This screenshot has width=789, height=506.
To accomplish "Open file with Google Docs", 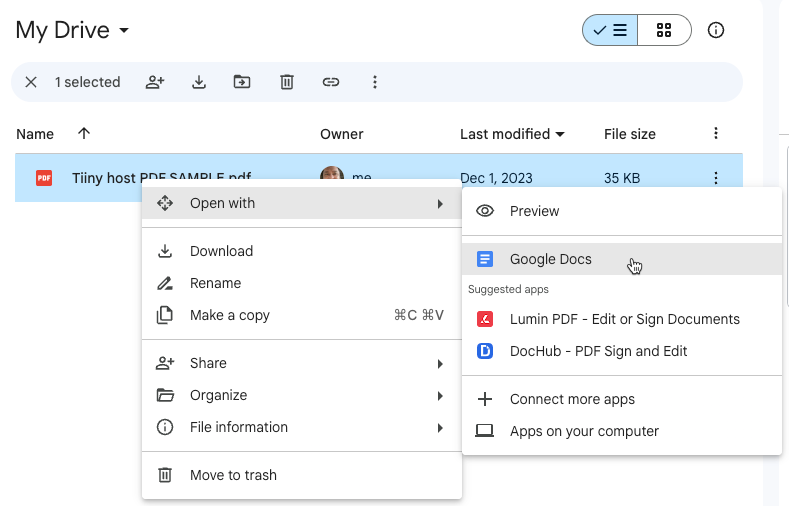I will tap(622, 259).
